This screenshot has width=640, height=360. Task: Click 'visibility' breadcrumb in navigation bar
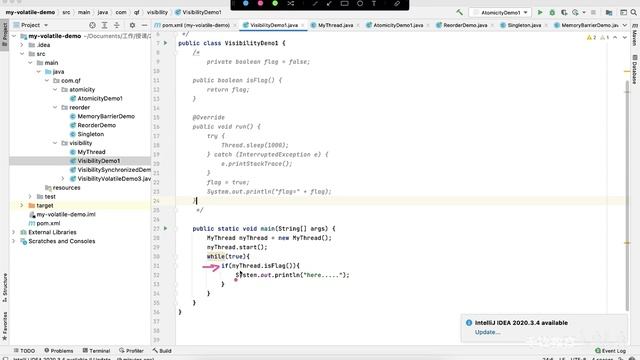(157, 12)
